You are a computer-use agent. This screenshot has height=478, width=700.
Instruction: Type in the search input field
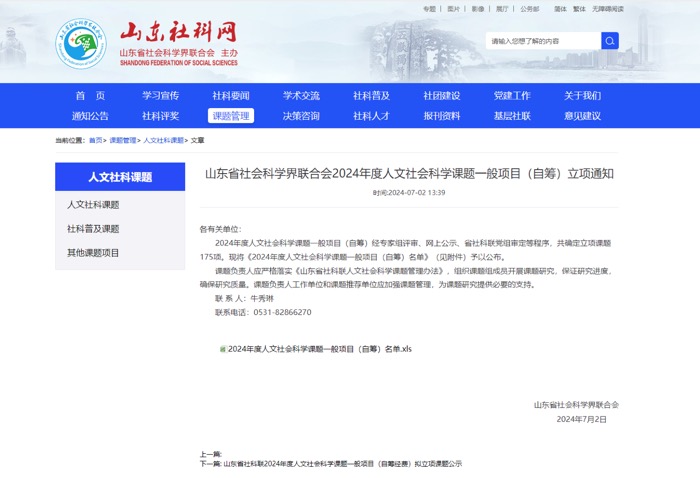tap(542, 41)
